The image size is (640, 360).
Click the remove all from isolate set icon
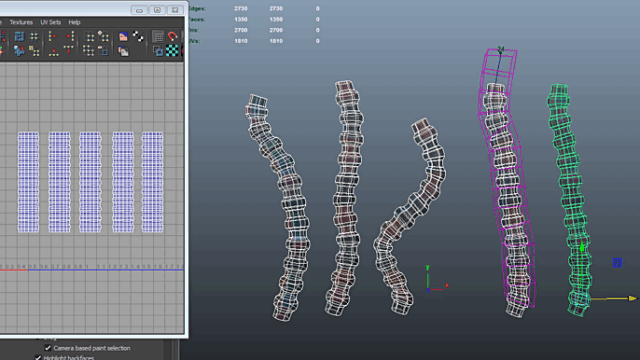(x=89, y=51)
